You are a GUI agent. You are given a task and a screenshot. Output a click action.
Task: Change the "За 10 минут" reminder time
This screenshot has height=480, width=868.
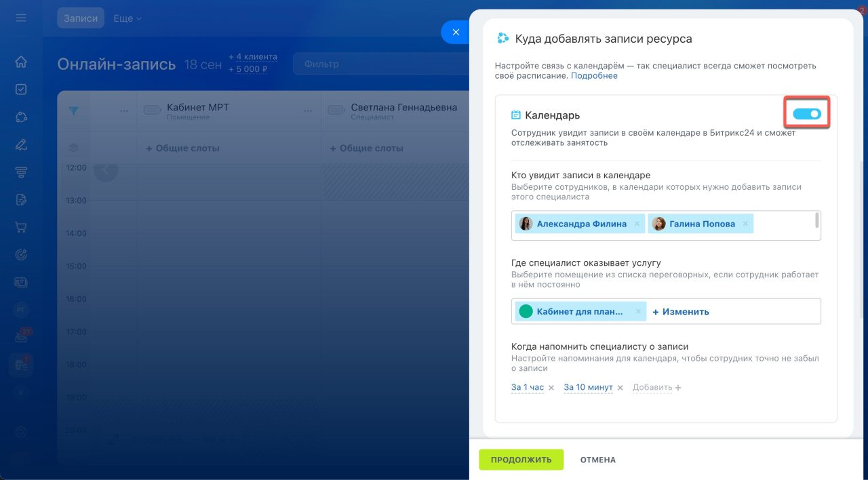[588, 387]
